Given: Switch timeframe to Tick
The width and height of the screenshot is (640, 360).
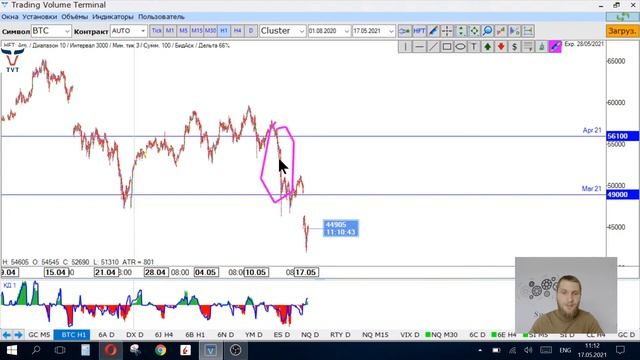Looking at the screenshot, I should point(156,31).
